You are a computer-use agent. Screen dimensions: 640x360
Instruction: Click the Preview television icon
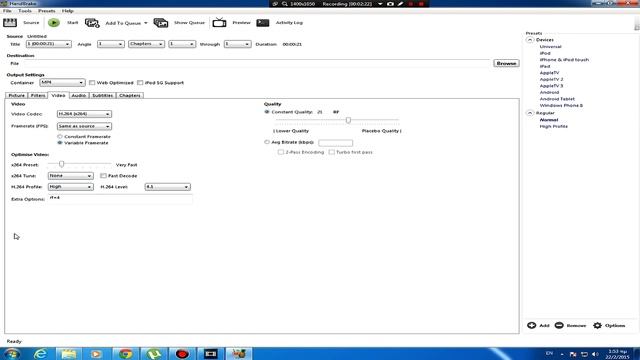(x=219, y=22)
